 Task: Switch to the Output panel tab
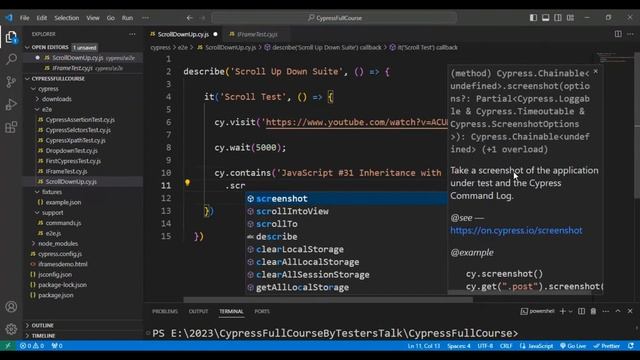(x=198, y=311)
